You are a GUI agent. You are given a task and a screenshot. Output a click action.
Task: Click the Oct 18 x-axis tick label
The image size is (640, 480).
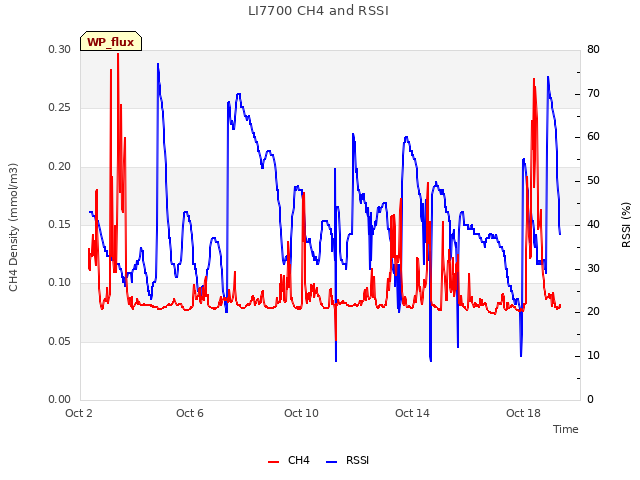coord(523,413)
